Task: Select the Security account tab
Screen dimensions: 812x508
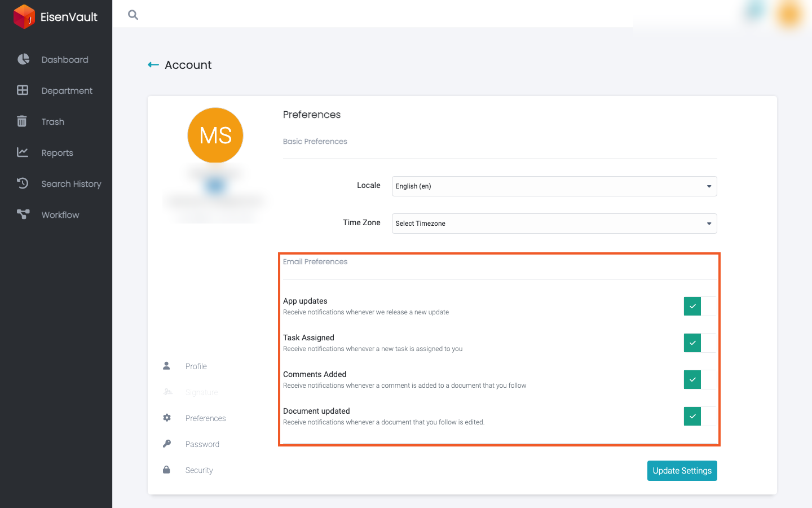Action: click(x=199, y=470)
